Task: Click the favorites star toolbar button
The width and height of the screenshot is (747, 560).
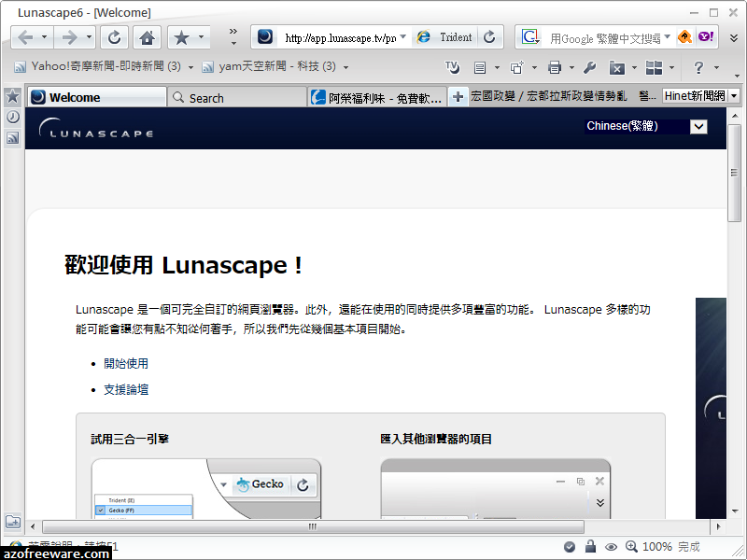Action: coord(181,37)
